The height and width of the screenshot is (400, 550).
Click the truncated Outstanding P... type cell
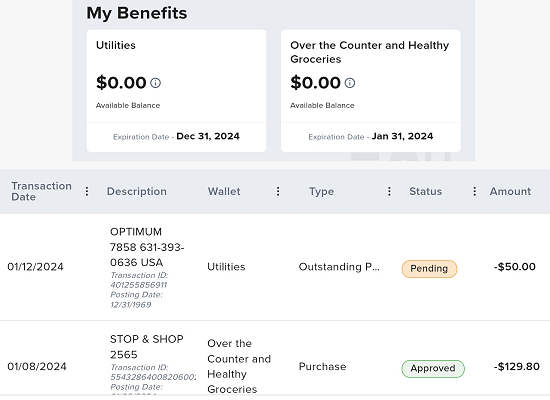click(339, 267)
